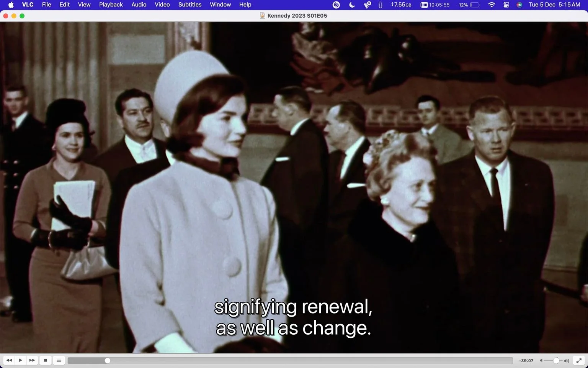Viewport: 588px width, 368px height.
Task: Open the Do Not Disturb moon icon
Action: coord(352,5)
